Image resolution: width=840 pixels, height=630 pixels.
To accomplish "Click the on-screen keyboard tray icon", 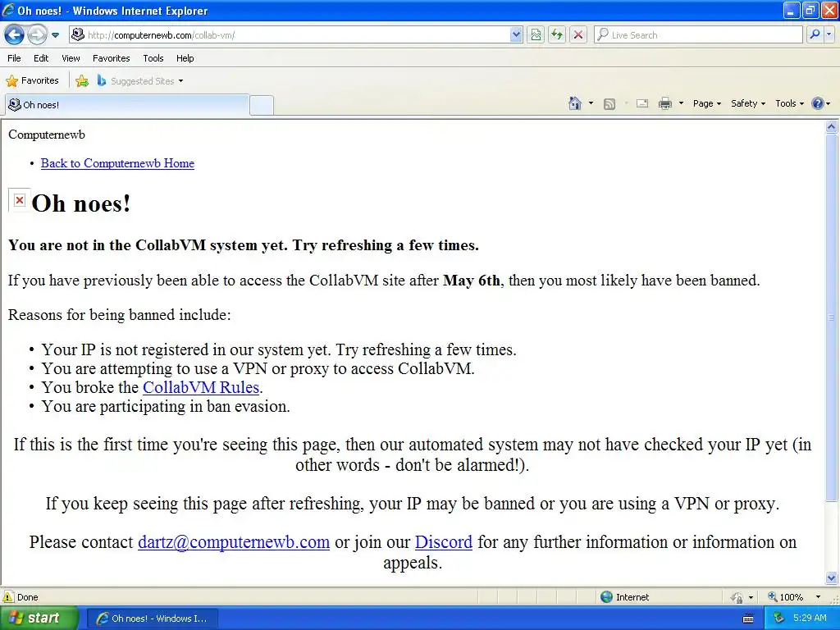I will (x=748, y=619).
